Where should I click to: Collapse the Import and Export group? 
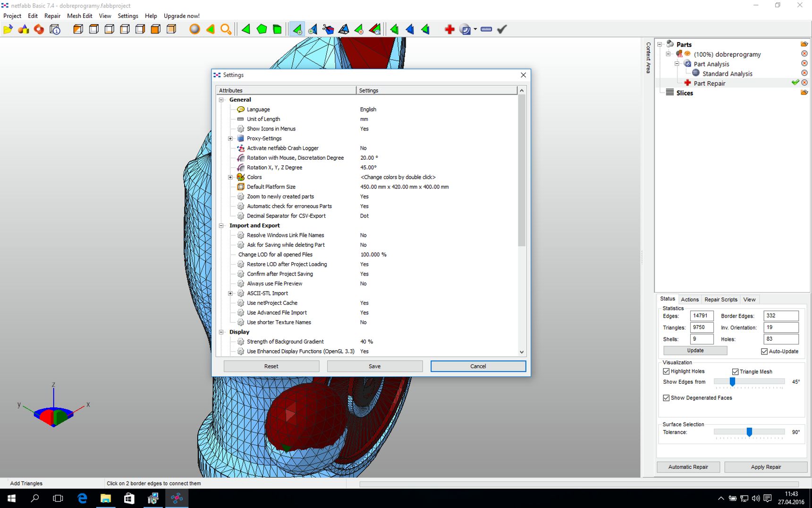tap(221, 225)
